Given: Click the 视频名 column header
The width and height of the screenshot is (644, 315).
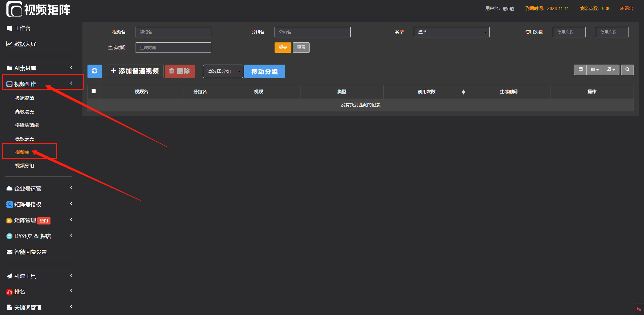Looking at the screenshot, I should click(141, 92).
